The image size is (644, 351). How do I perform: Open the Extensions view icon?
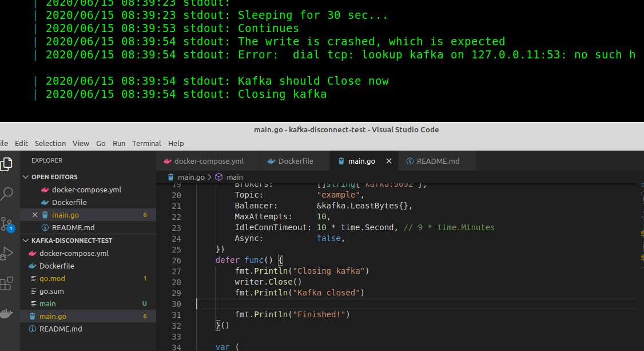click(x=6, y=283)
